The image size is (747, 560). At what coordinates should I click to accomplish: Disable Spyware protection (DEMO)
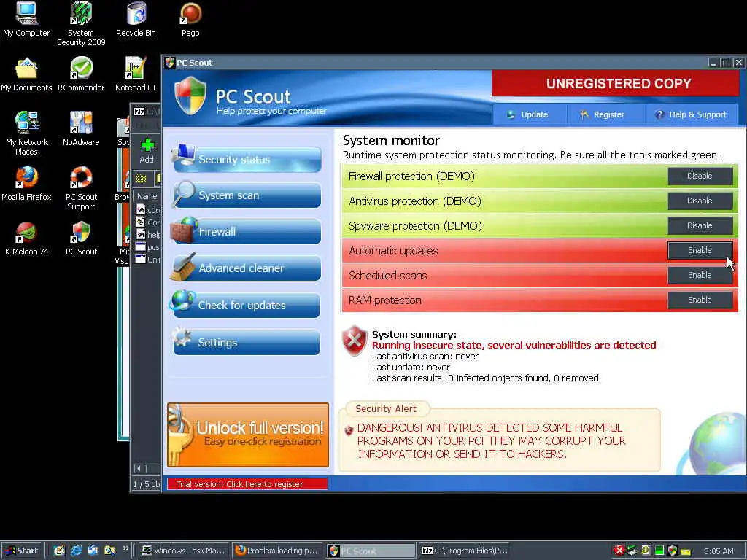pyautogui.click(x=700, y=226)
